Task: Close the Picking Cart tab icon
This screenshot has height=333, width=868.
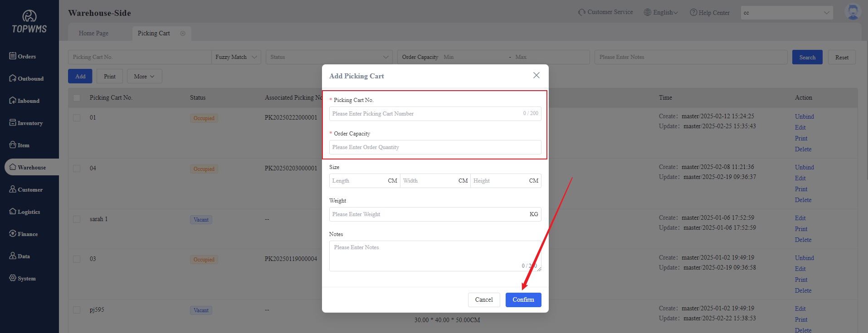Action: pos(183,34)
